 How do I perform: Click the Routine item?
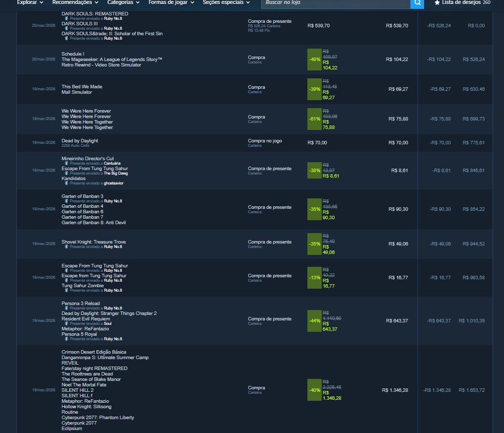(x=70, y=412)
